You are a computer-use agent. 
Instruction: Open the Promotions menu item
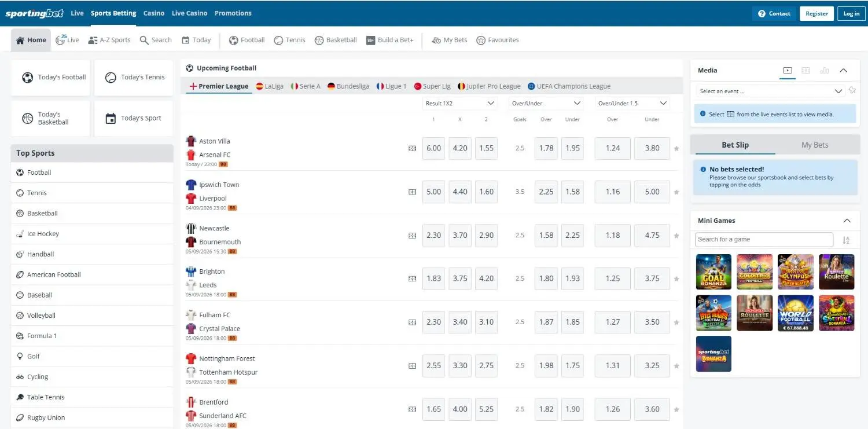pyautogui.click(x=233, y=13)
